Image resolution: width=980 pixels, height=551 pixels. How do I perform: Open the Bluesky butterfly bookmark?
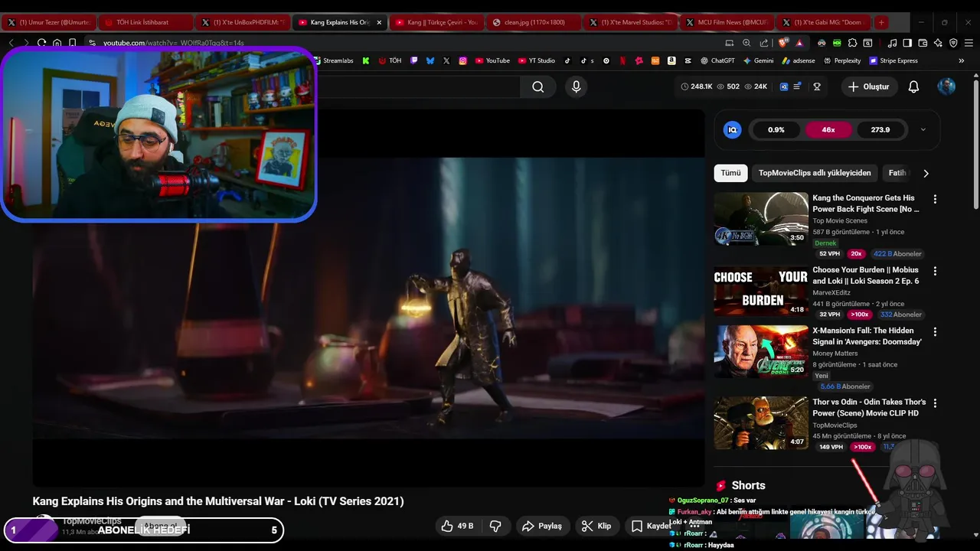tap(430, 60)
